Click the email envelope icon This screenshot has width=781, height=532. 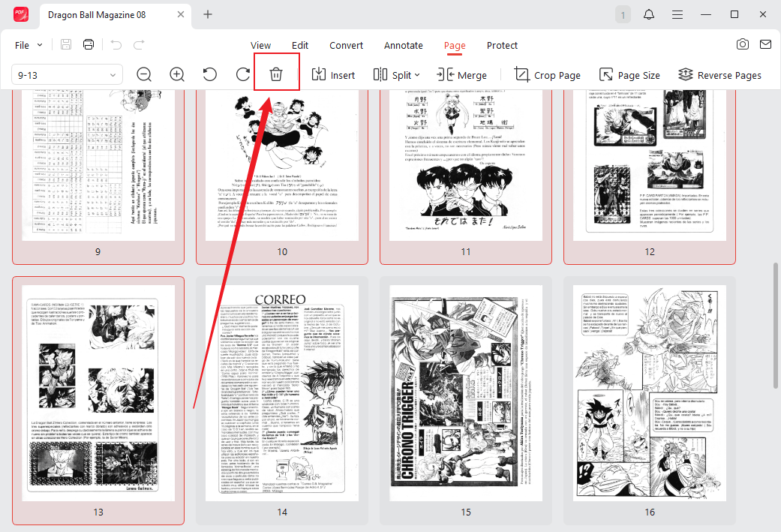tap(765, 44)
